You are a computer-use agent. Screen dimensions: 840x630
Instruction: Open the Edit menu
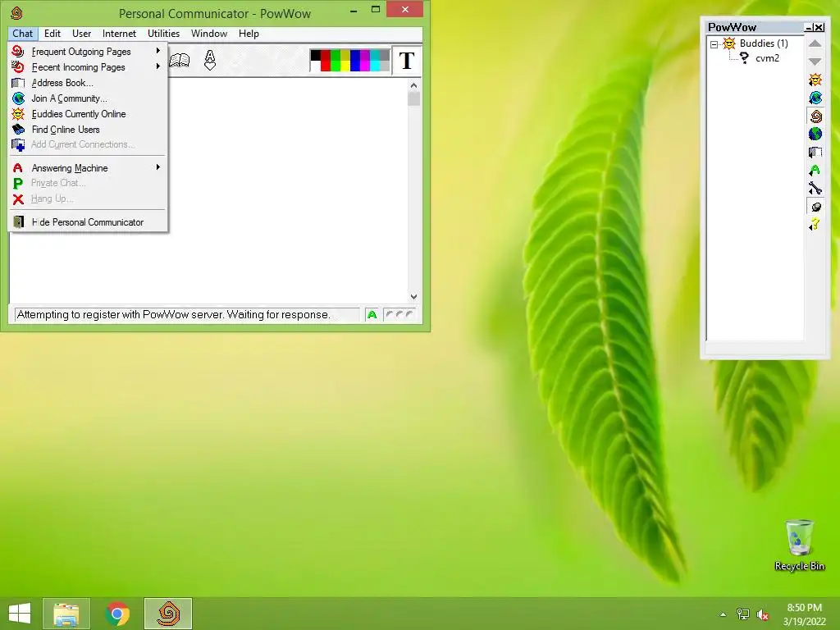coord(52,33)
